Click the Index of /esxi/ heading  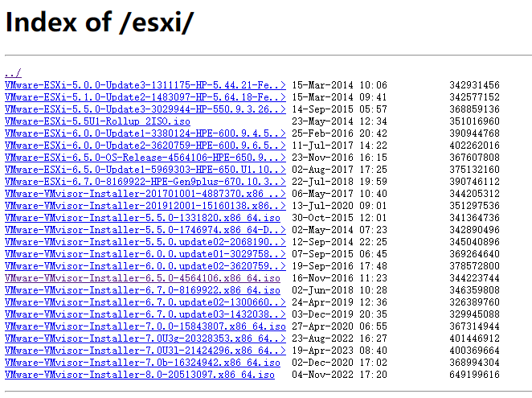[100, 22]
